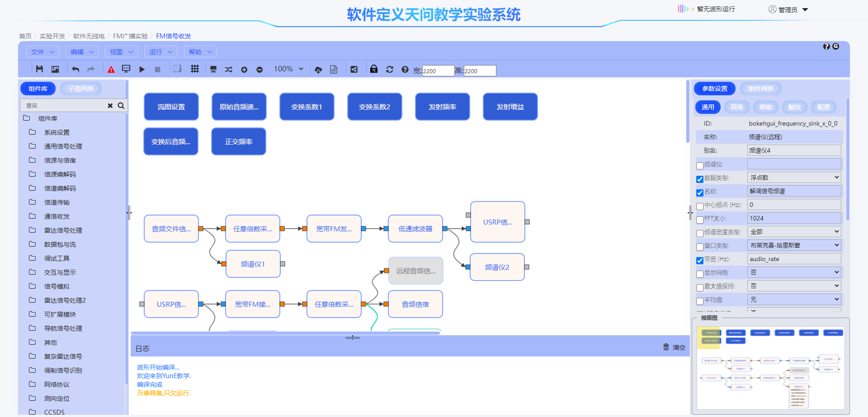Click the 流图设置 block
The image size is (868, 417).
click(171, 107)
